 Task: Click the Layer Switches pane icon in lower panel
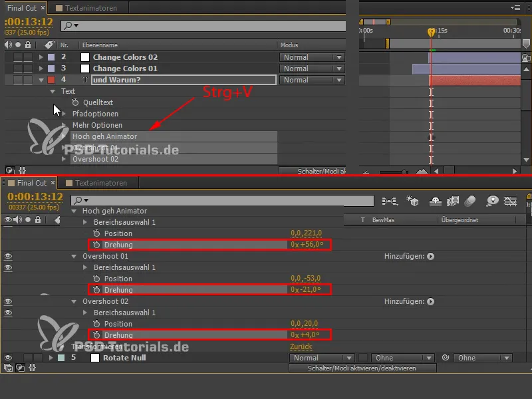tap(8, 368)
